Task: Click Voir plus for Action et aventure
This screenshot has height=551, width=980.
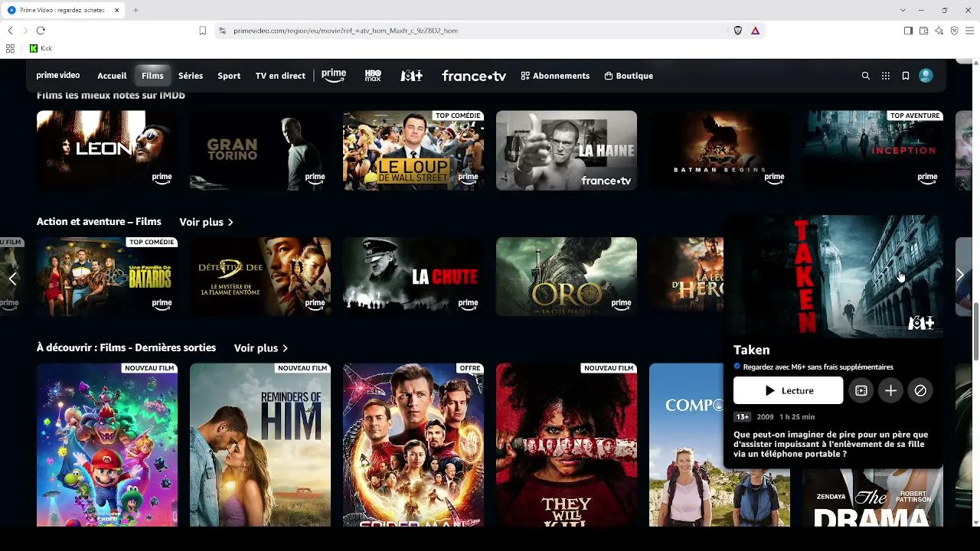Action: tap(206, 222)
